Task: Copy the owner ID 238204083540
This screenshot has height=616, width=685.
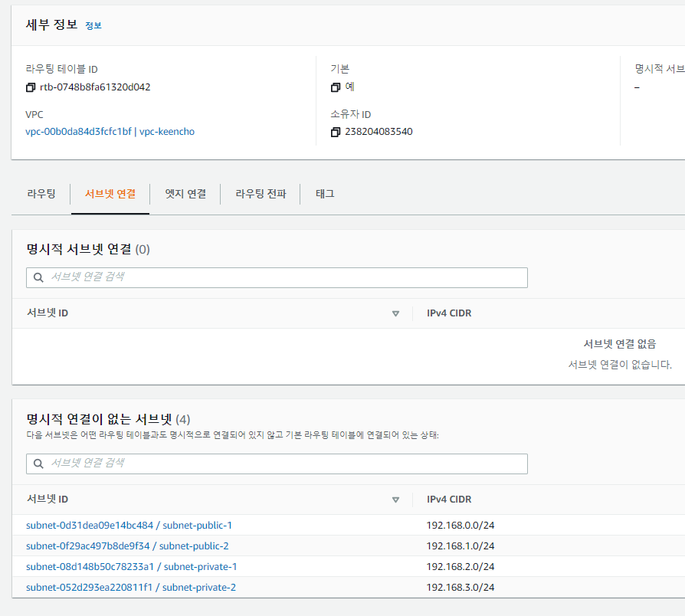Action: pyautogui.click(x=336, y=132)
